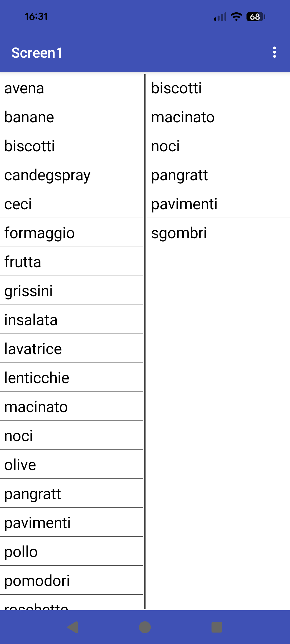Image resolution: width=290 pixels, height=644 pixels.
Task: Tap the Screen1 title text
Action: 37,53
